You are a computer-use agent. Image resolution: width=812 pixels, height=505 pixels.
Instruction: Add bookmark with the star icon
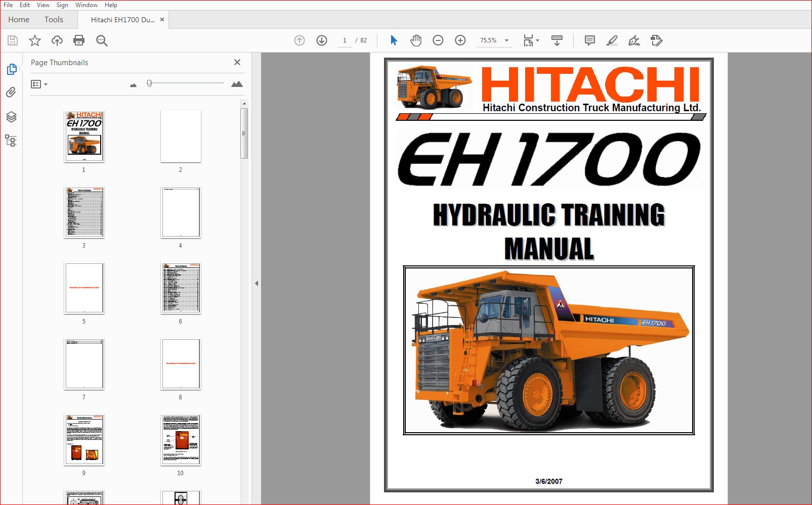point(35,40)
